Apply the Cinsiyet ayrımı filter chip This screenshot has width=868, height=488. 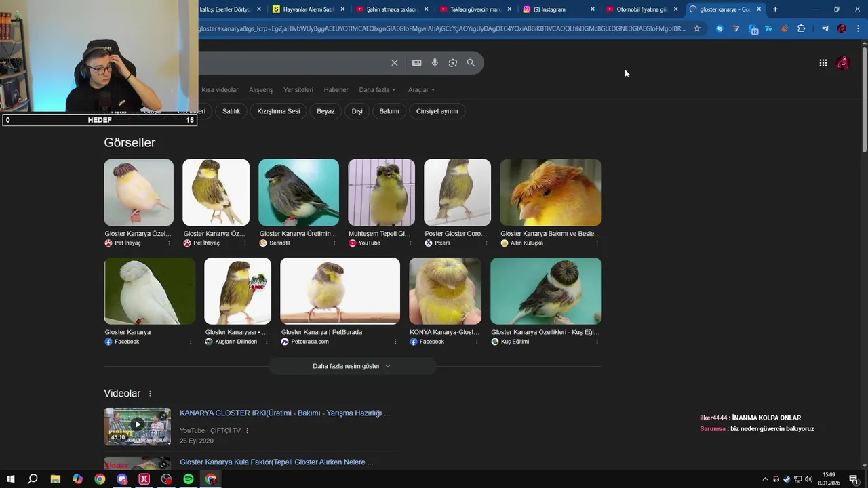coord(437,111)
